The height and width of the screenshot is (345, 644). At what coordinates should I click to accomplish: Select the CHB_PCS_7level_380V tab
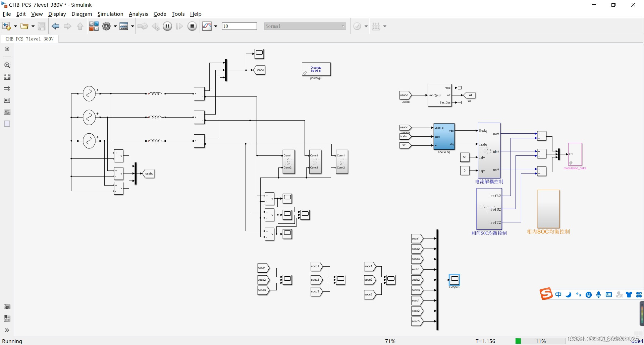30,39
